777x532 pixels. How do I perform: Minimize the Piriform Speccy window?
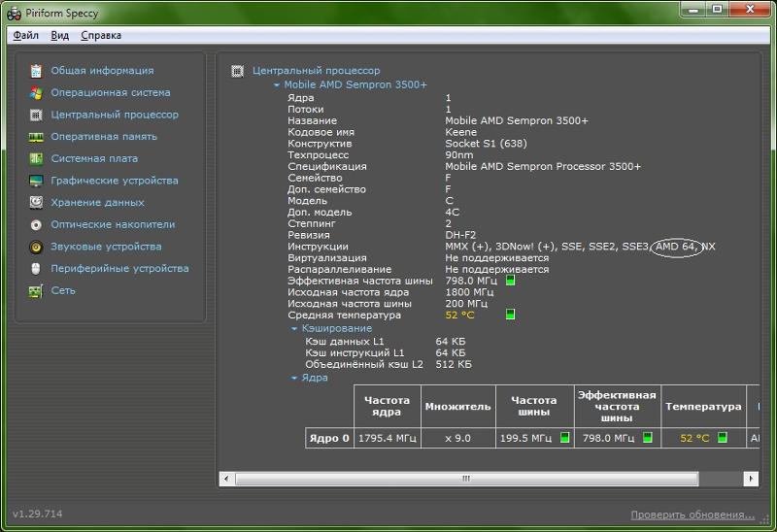pyautogui.click(x=693, y=10)
